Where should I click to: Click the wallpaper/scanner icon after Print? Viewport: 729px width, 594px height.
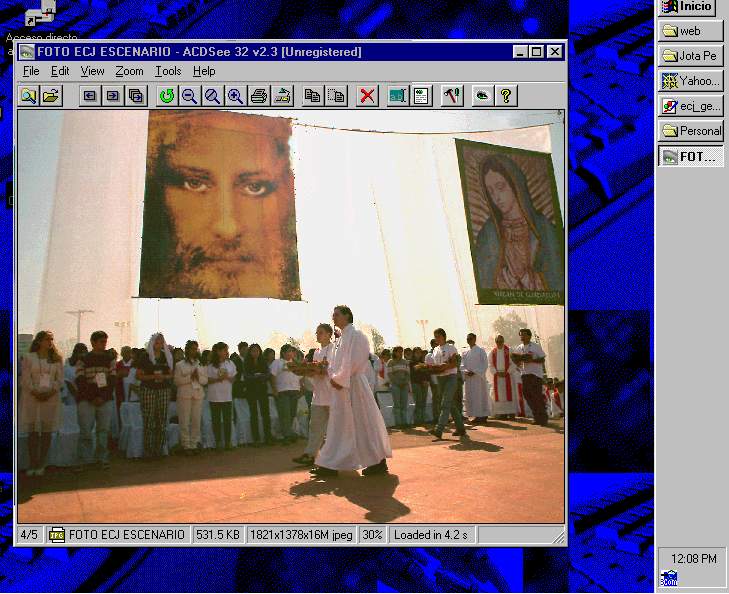(282, 96)
